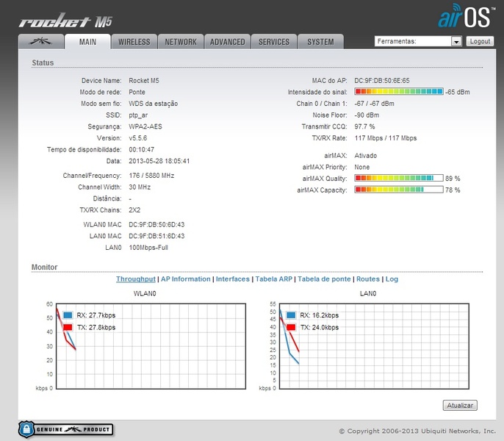
Task: Click the Device Name value Rocket M5
Action: (144, 80)
